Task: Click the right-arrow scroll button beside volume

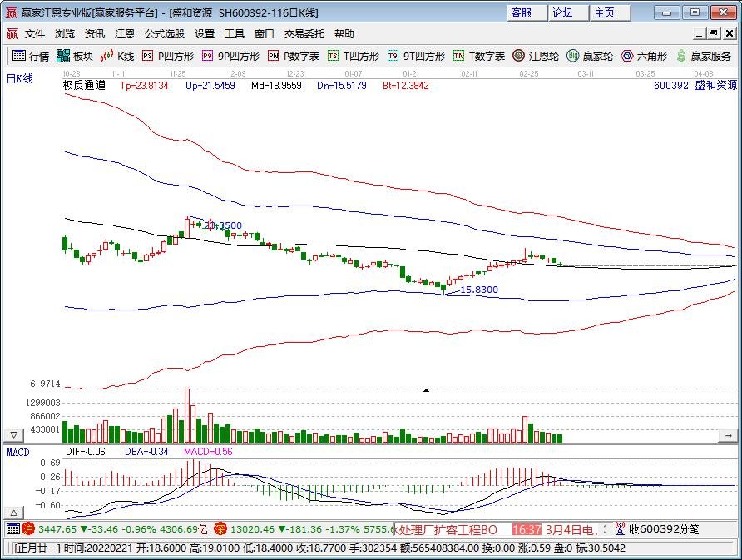Action: (x=729, y=435)
